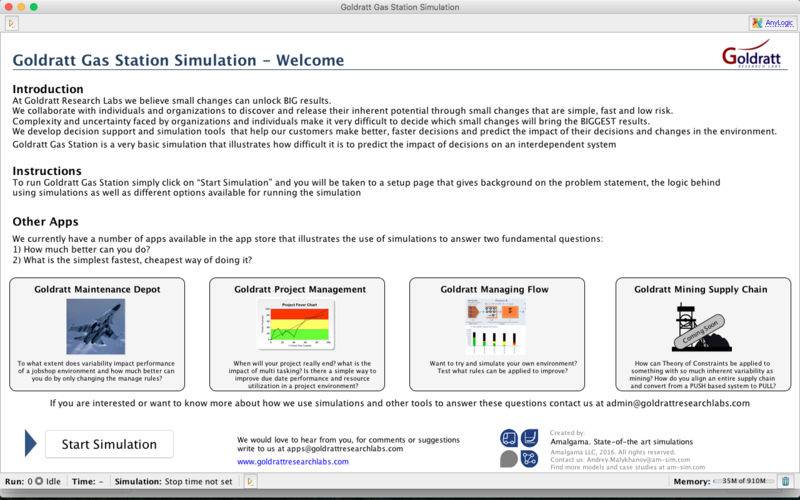Click the admin@goldrattresearchlabs.com contact line
The image size is (800, 500).
pos(399,403)
